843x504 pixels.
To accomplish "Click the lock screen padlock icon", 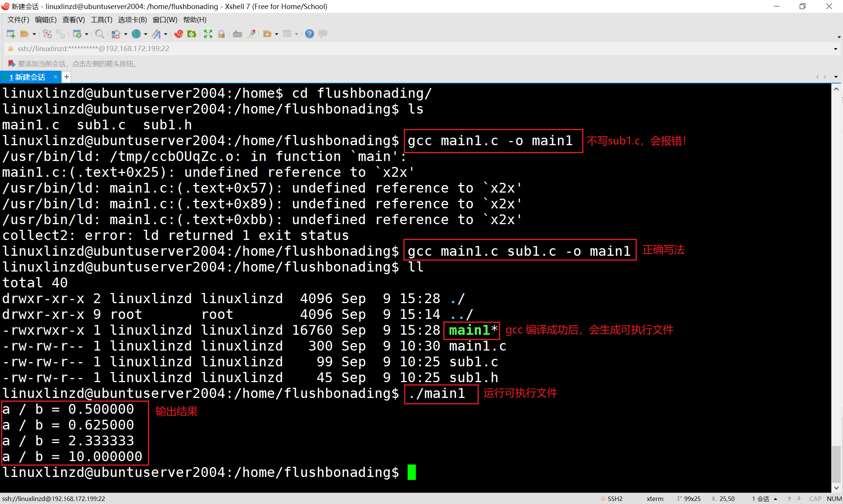I will (x=221, y=34).
